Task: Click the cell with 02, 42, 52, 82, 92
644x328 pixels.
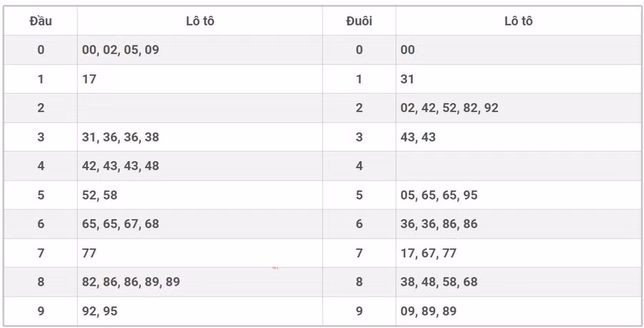Action: [449, 108]
